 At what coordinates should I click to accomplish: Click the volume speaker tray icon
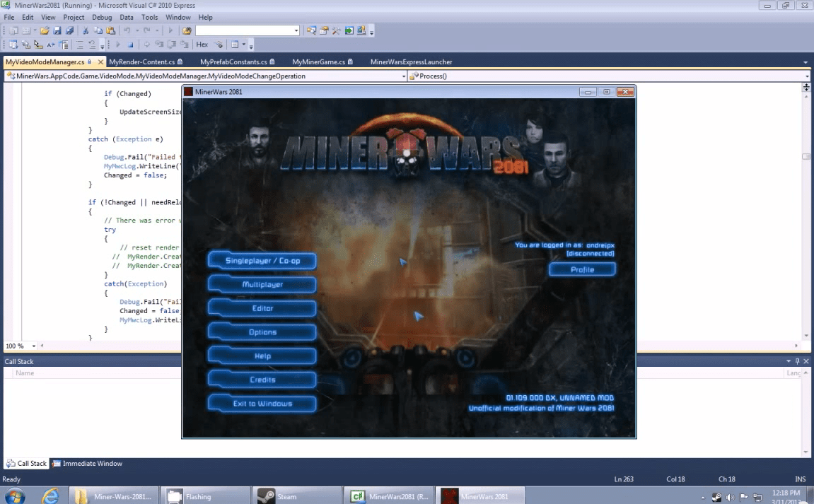tap(730, 497)
